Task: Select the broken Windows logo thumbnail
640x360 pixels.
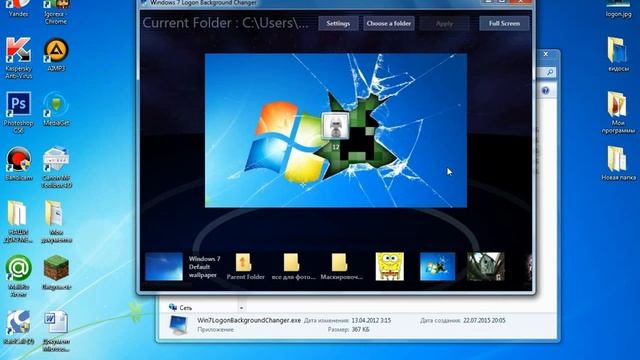Action: pyautogui.click(x=437, y=267)
